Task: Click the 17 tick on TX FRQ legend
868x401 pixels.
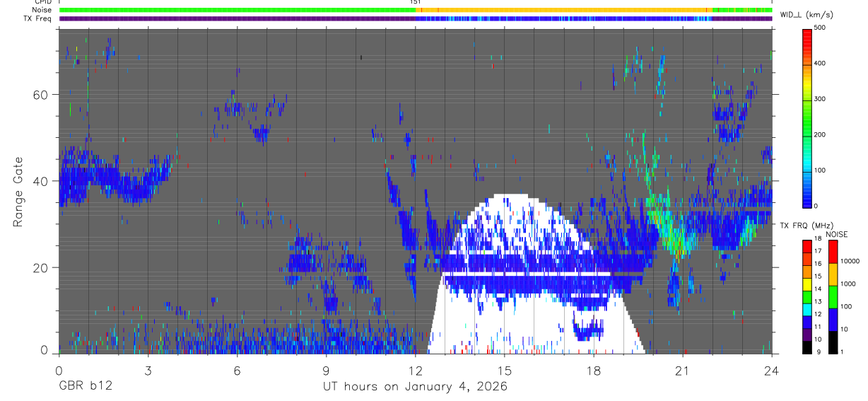Action: pos(818,251)
